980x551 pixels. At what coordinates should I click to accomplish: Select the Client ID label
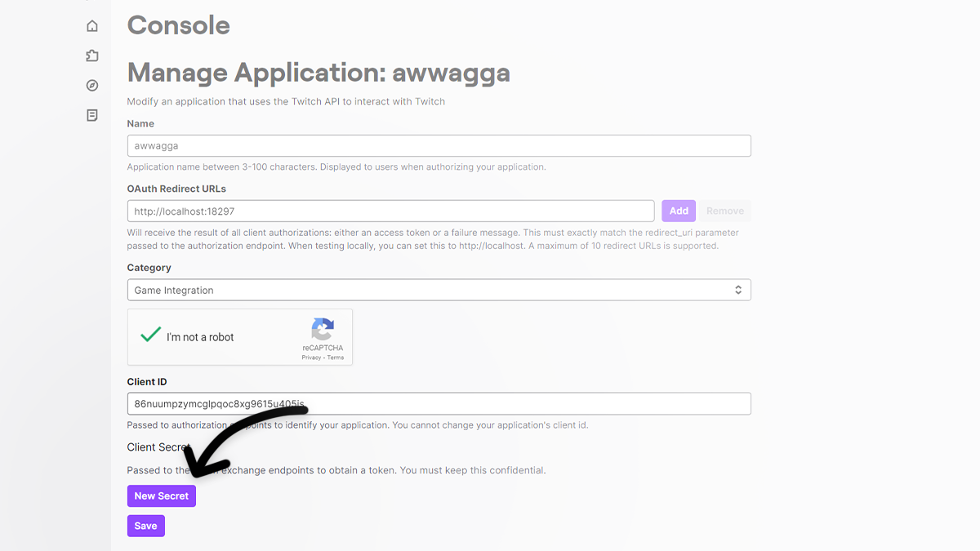pos(147,382)
